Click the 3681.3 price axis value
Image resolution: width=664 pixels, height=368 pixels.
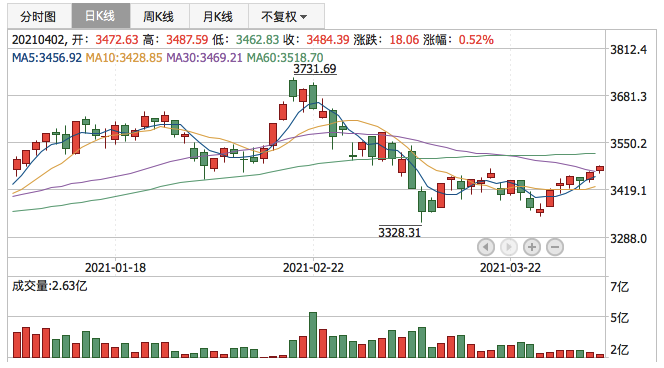pos(628,97)
